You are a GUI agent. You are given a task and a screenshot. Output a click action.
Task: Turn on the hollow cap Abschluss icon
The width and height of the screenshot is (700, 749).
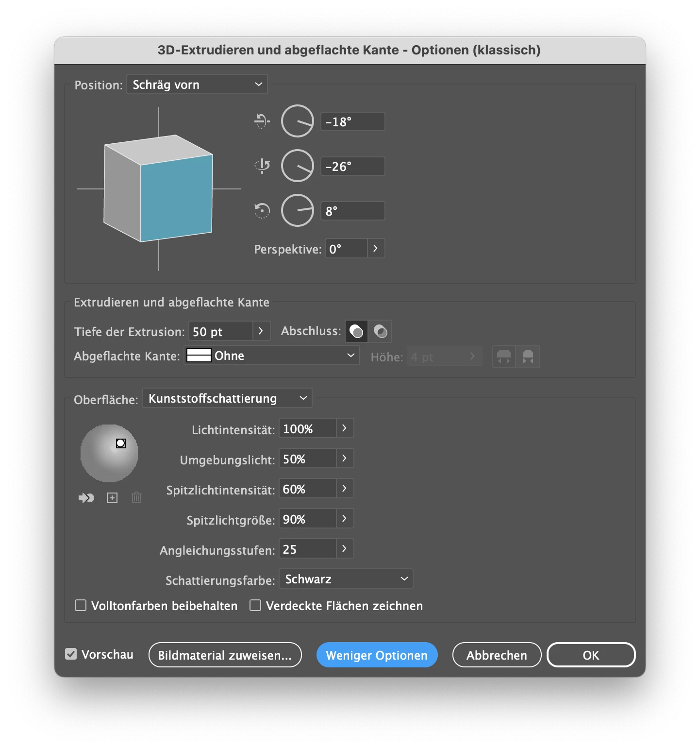pyautogui.click(x=380, y=331)
